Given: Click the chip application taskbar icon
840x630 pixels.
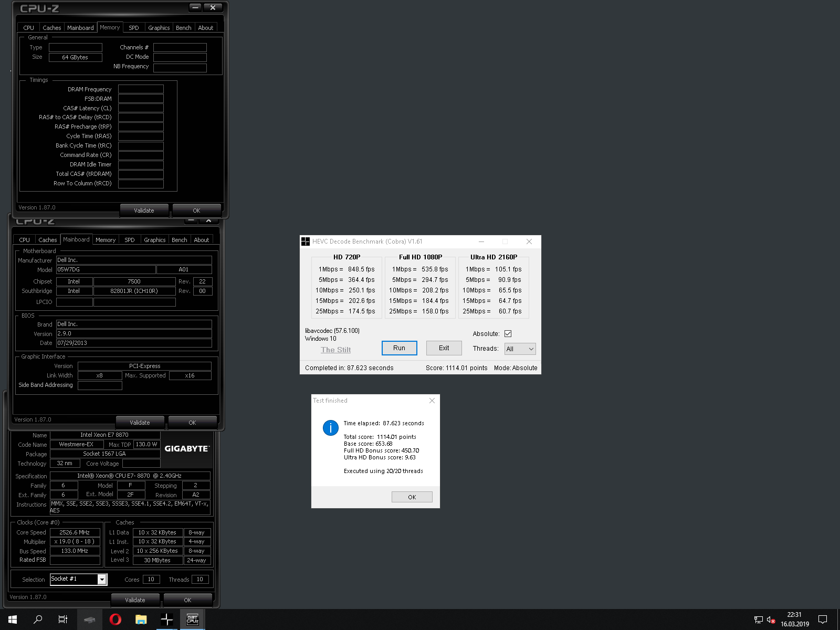Looking at the screenshot, I should coord(90,619).
